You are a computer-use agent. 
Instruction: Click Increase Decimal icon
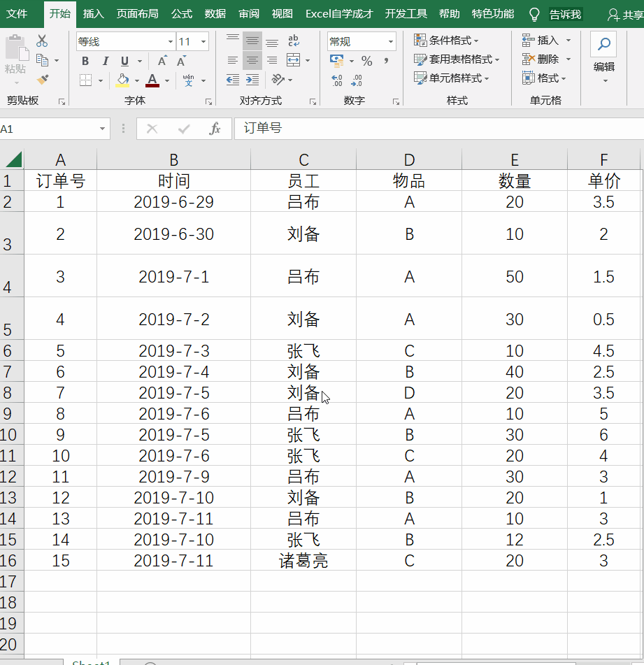pyautogui.click(x=336, y=80)
